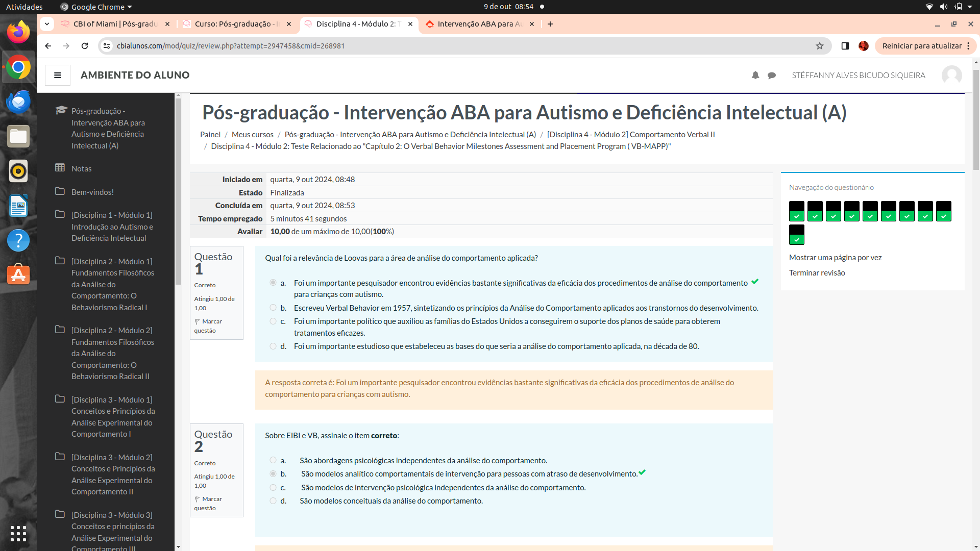Open Chrome three-dot menu on update button
The image size is (980, 551).
968,46
